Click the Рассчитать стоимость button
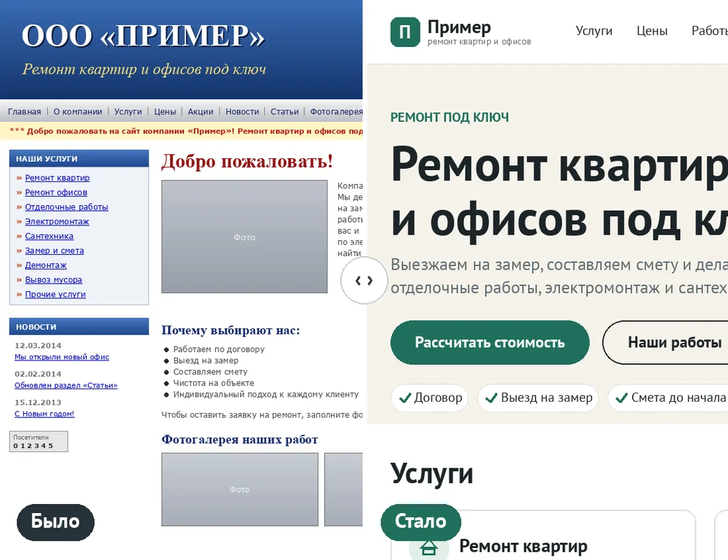 click(x=490, y=342)
